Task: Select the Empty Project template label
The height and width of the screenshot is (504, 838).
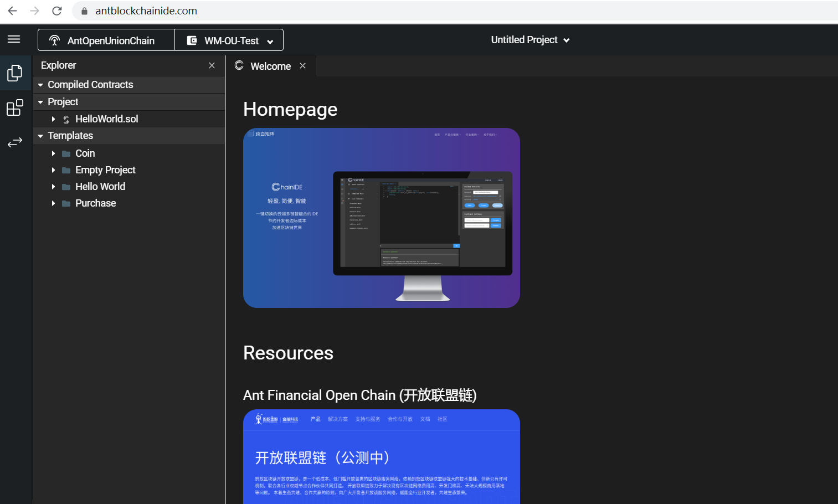Action: click(x=105, y=170)
